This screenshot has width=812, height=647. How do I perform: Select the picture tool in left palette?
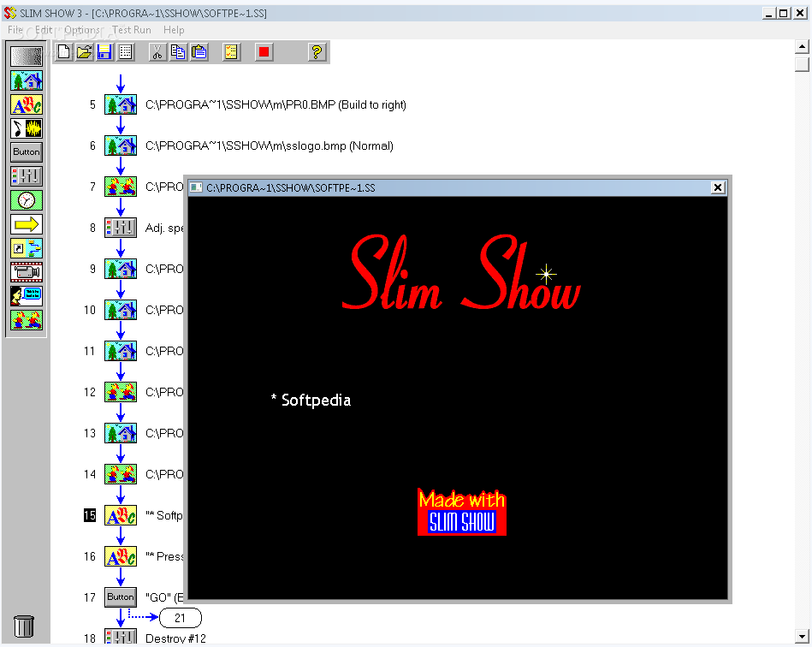[x=27, y=80]
